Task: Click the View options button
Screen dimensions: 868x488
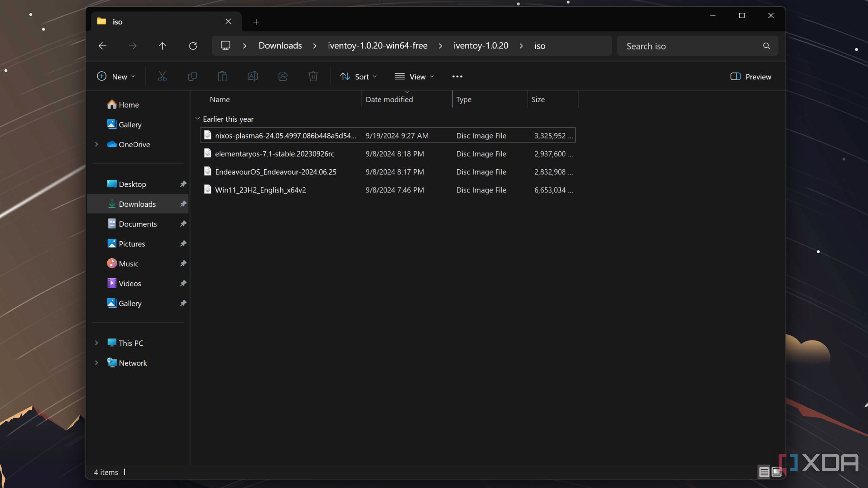Action: click(x=413, y=76)
